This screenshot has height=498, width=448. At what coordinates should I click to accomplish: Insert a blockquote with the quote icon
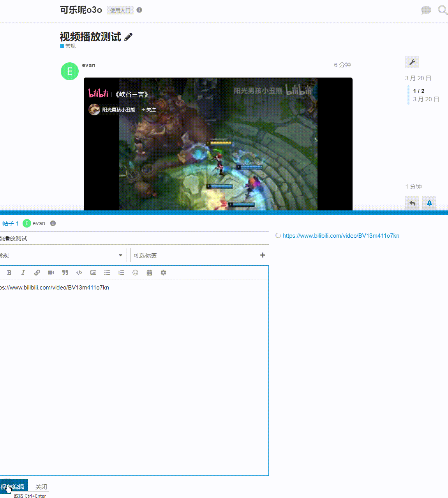point(65,273)
